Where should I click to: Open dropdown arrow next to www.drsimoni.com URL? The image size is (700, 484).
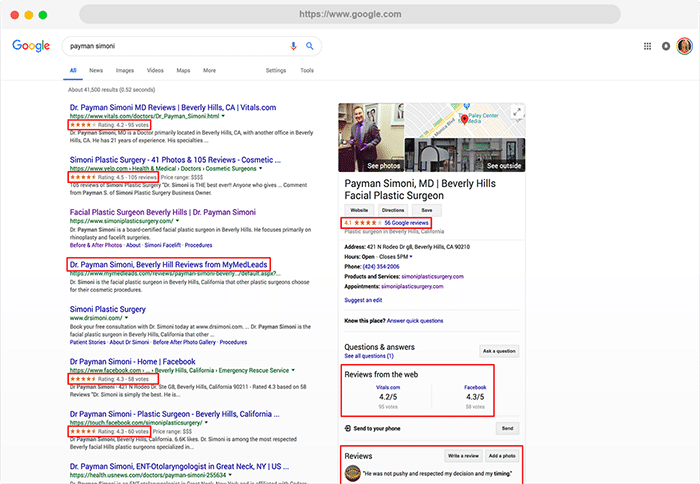[x=126, y=318]
